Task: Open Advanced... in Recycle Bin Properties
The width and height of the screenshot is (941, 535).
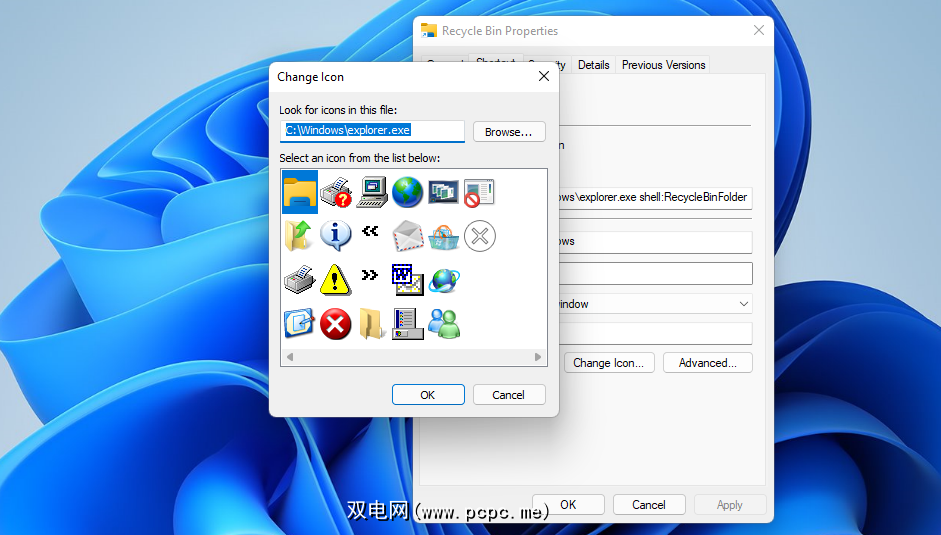Action: coord(708,363)
